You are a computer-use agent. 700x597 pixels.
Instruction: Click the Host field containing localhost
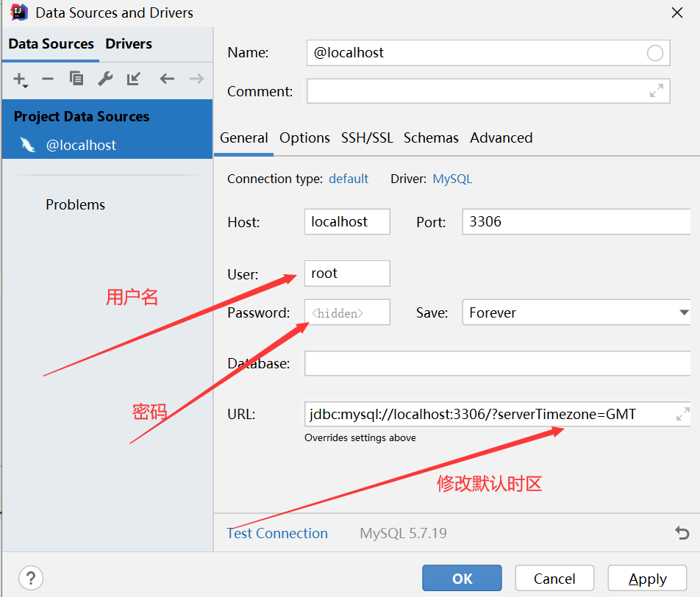(347, 221)
